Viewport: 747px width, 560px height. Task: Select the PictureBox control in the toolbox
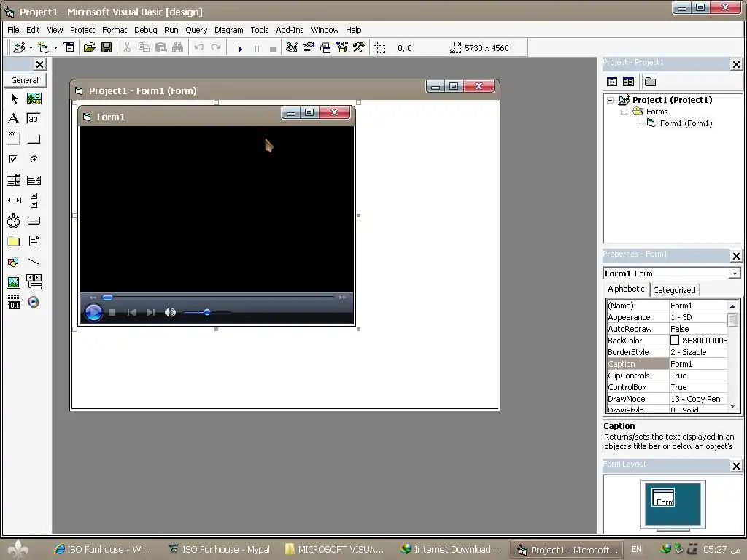click(x=34, y=98)
